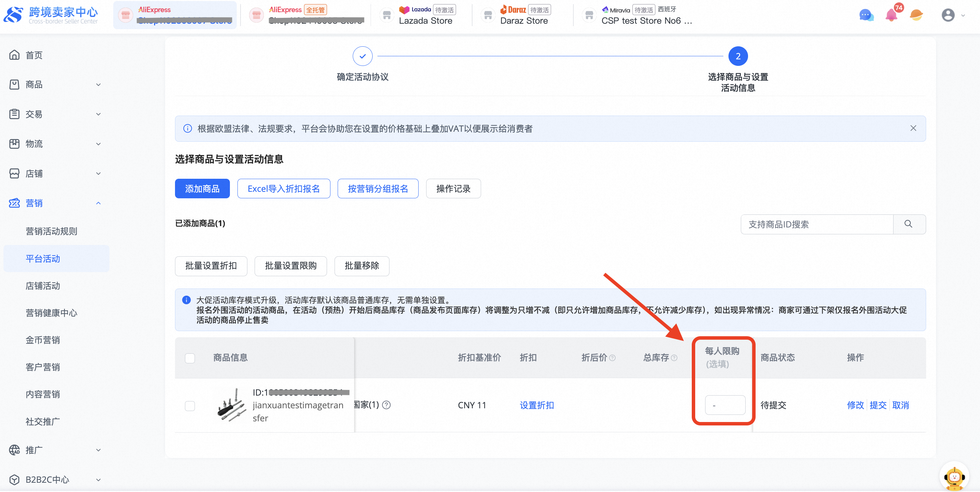Check the jianxuantestimagetransfer product row checkbox

point(190,406)
